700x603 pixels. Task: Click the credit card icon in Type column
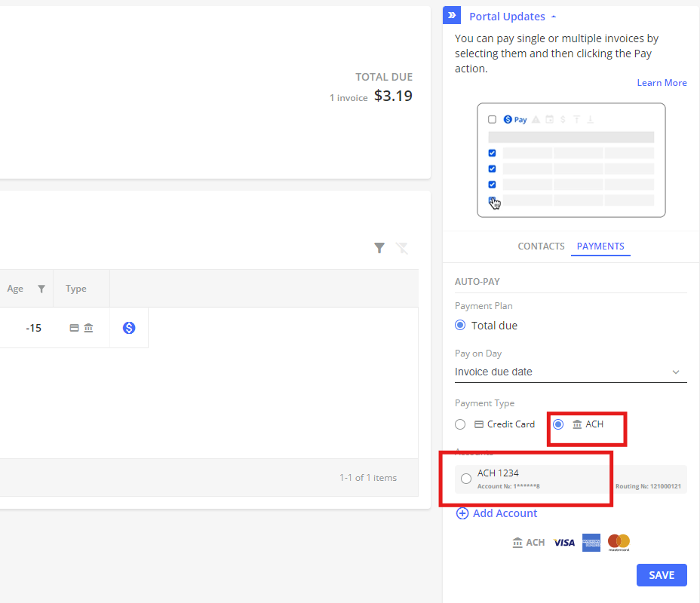point(74,328)
